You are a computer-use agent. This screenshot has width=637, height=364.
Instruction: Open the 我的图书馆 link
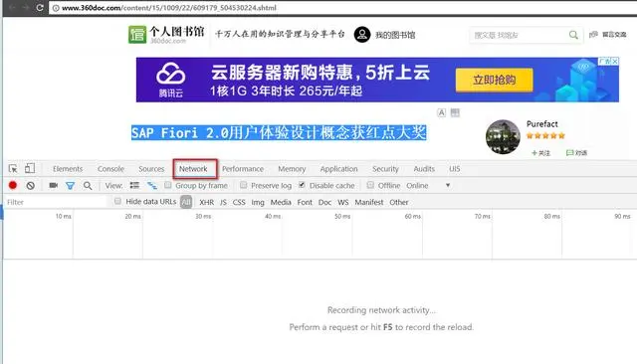[x=395, y=35]
